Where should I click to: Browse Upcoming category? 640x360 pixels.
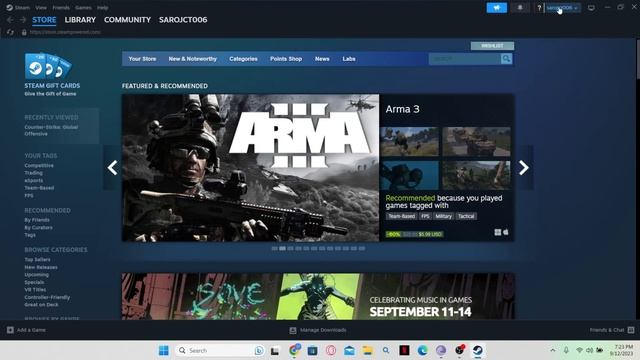(36, 275)
